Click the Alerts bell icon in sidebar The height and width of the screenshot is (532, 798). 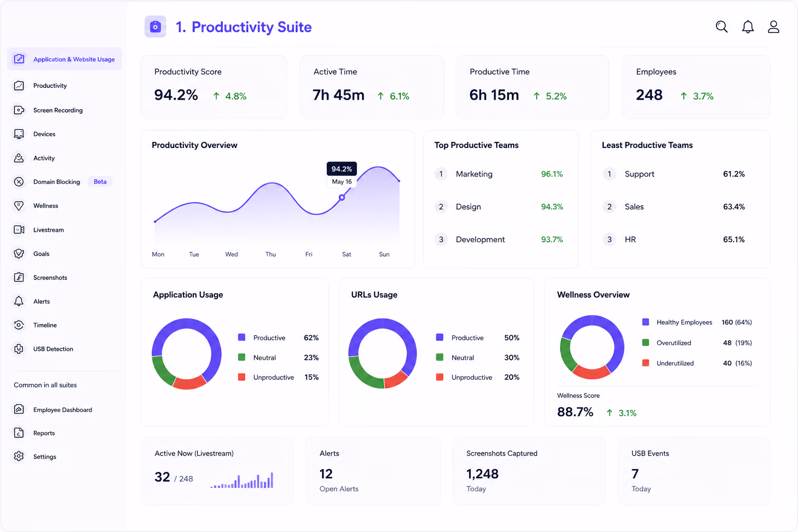[x=19, y=301]
